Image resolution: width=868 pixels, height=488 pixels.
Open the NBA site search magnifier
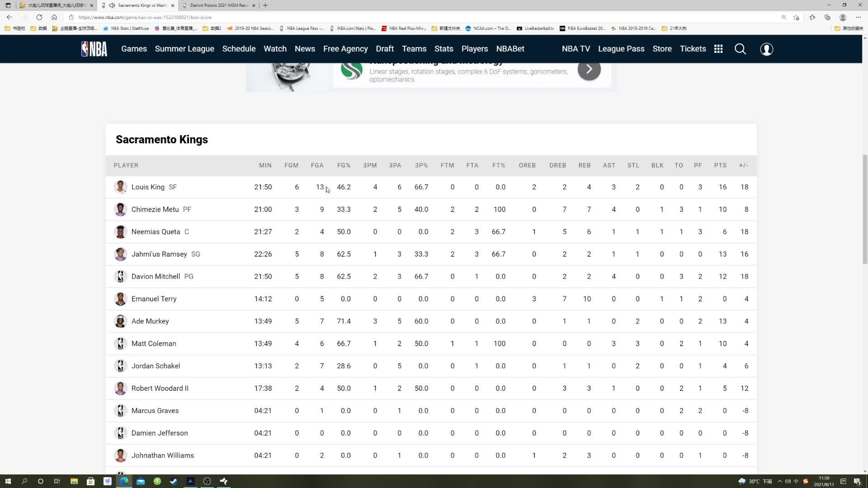click(x=740, y=49)
